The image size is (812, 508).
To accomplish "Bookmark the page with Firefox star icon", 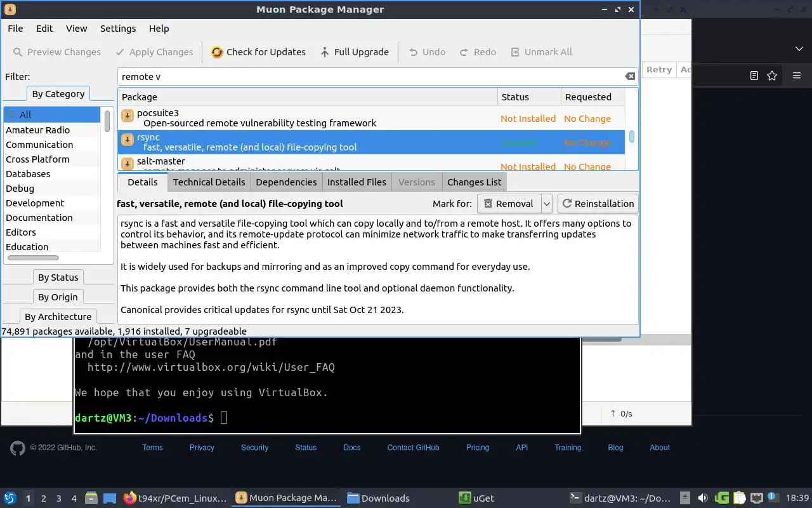I will point(772,76).
